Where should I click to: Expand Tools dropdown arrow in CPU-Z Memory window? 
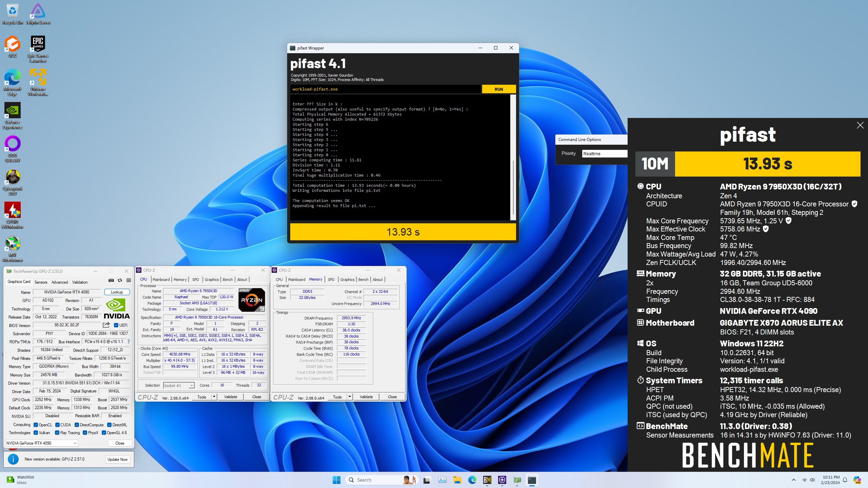tap(350, 396)
